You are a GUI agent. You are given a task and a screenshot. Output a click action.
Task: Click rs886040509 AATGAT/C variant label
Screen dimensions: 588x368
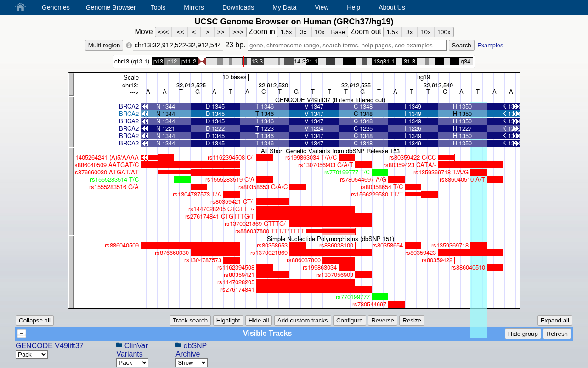pyautogui.click(x=107, y=165)
